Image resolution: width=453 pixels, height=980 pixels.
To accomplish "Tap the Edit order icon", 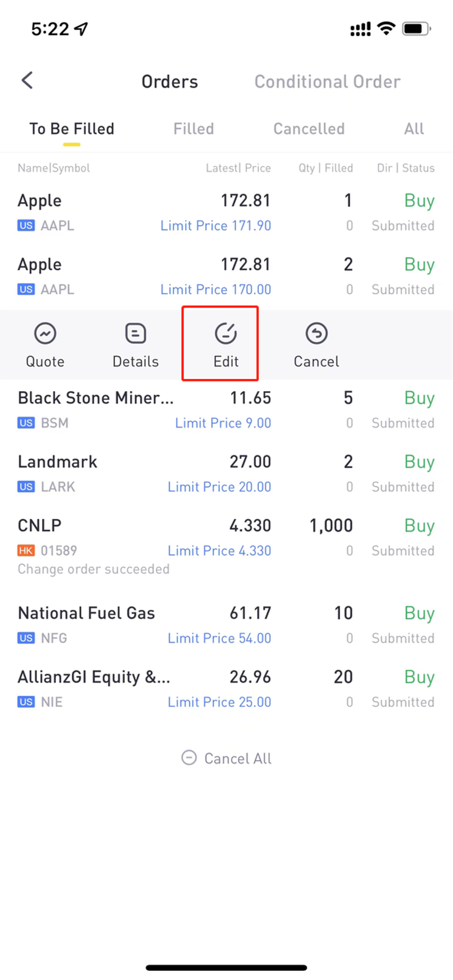I will click(x=226, y=334).
